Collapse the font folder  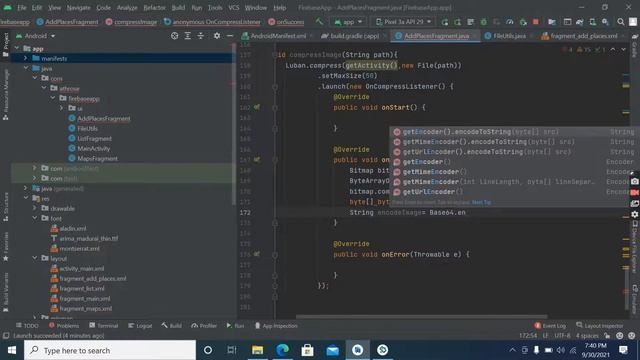pyautogui.click(x=35, y=218)
